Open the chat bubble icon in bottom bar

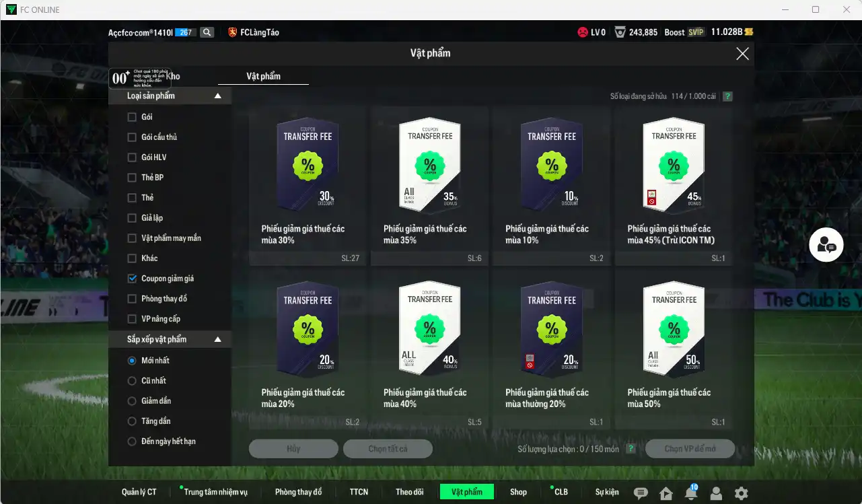(641, 493)
